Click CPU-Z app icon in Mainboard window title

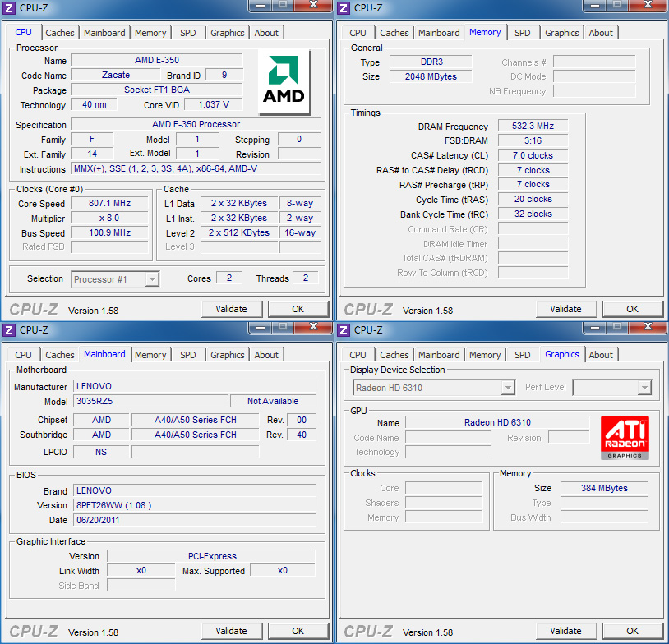[x=9, y=329]
